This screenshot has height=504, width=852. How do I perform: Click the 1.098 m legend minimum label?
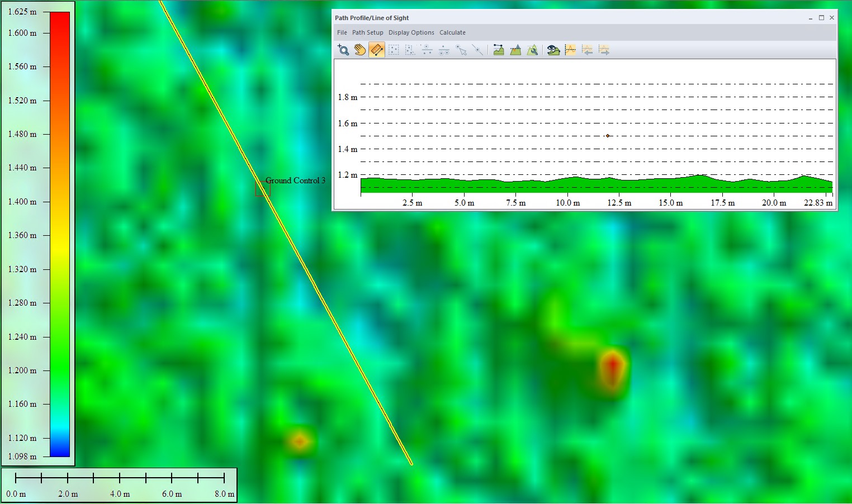point(22,457)
